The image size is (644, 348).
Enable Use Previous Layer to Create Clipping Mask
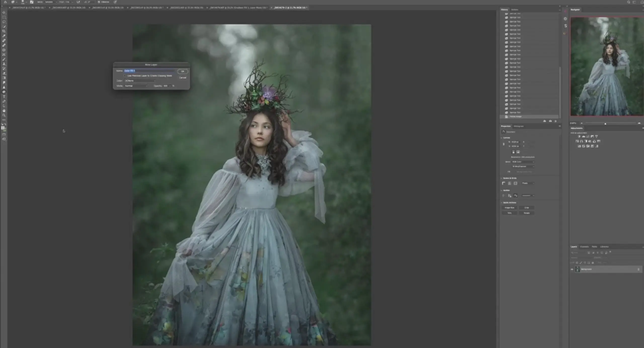point(125,76)
